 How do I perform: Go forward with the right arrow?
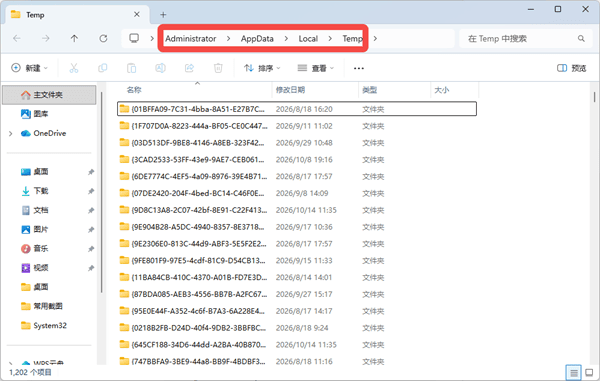[46, 38]
